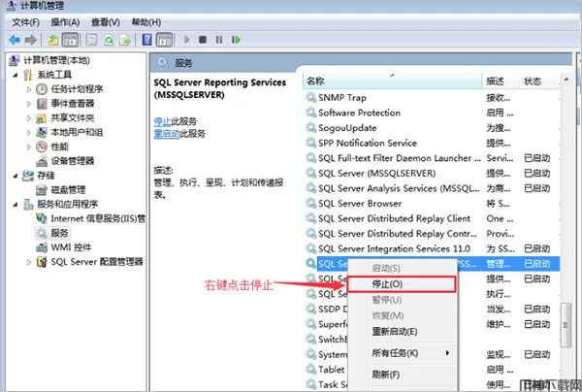Choose 停止(O) in the context menu
Screen dimensions: 582x392
click(x=402, y=284)
